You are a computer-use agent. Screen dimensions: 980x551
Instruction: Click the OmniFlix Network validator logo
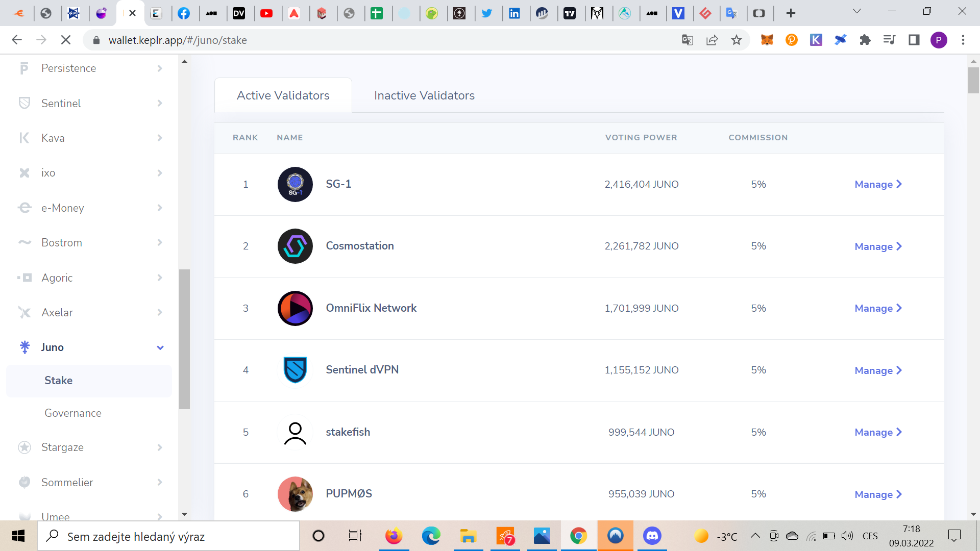tap(295, 308)
